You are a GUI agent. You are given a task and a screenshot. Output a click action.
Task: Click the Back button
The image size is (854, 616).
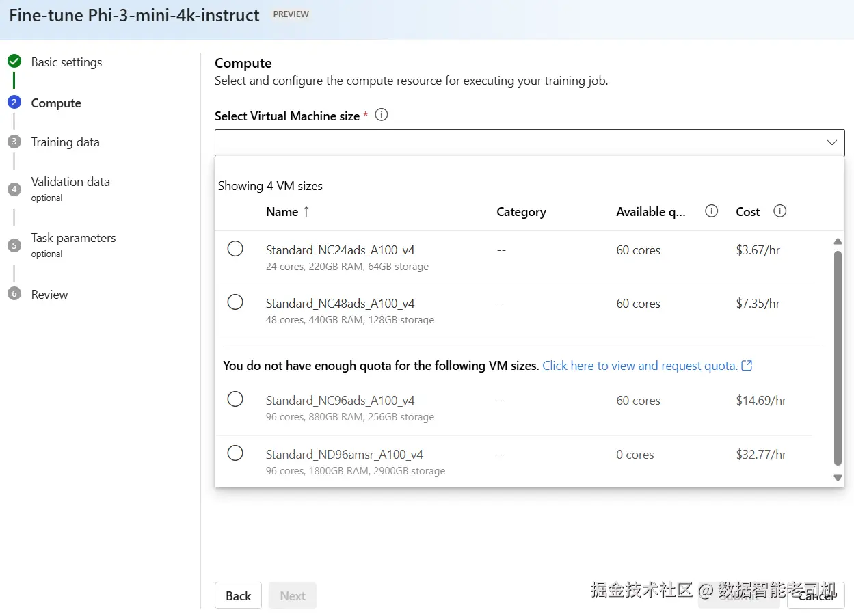238,595
